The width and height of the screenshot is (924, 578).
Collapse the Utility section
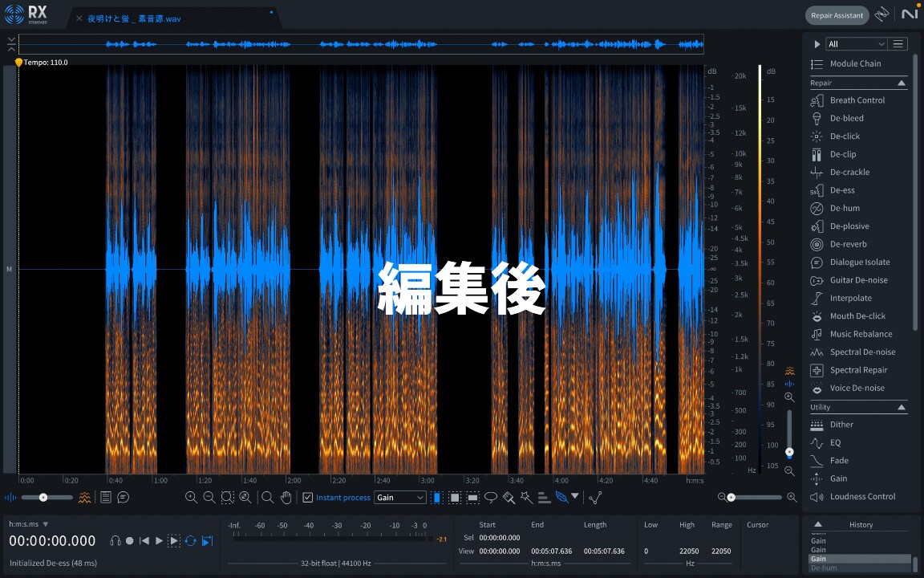(901, 408)
